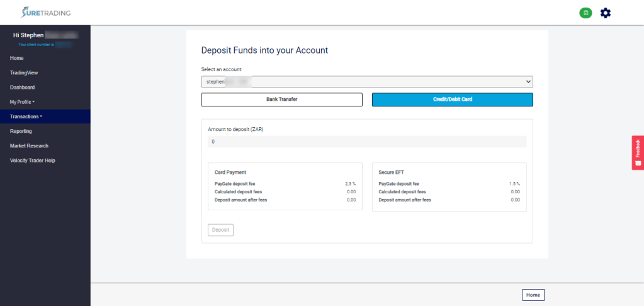This screenshot has width=644, height=306.
Task: Expand My Profile submenu
Action: point(23,102)
